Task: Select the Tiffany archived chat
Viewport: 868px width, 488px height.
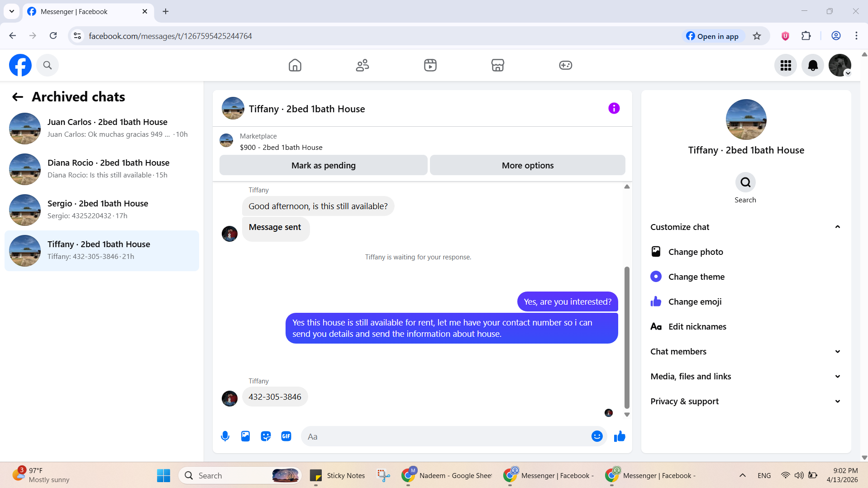Action: [x=102, y=251]
